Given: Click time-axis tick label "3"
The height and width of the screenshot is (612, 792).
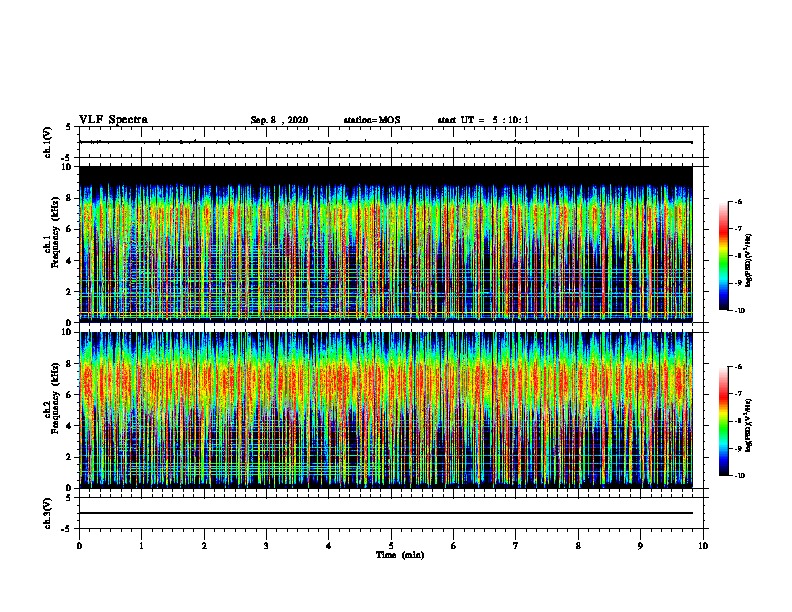Looking at the screenshot, I should [x=266, y=545].
